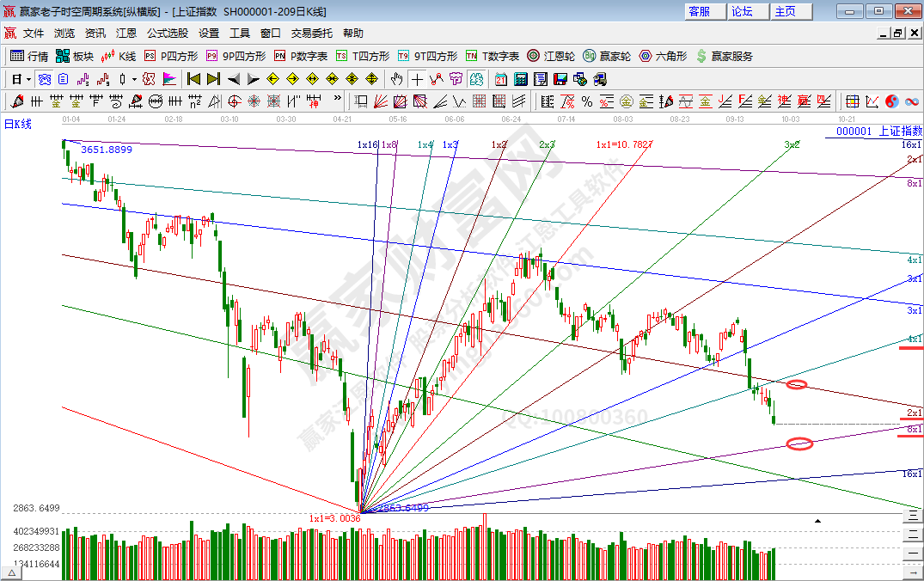This screenshot has width=924, height=581.
Task: Toggle the percent sign display tool
Action: (587, 101)
